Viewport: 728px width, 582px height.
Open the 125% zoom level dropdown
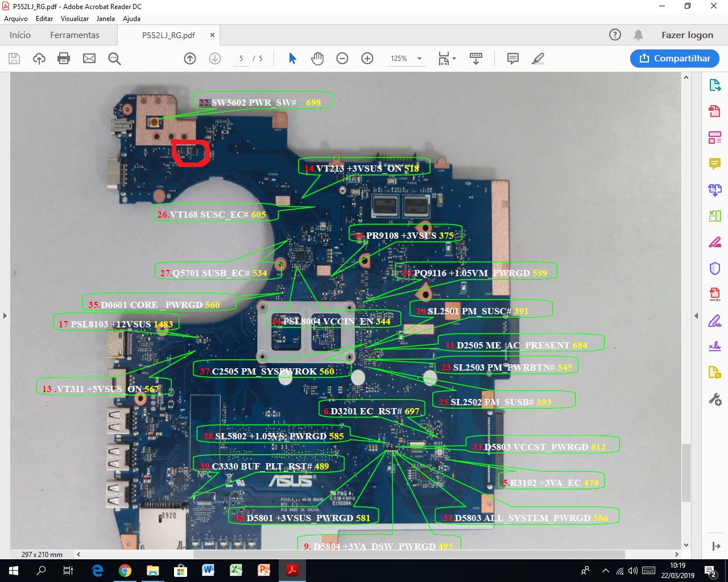tap(420, 59)
